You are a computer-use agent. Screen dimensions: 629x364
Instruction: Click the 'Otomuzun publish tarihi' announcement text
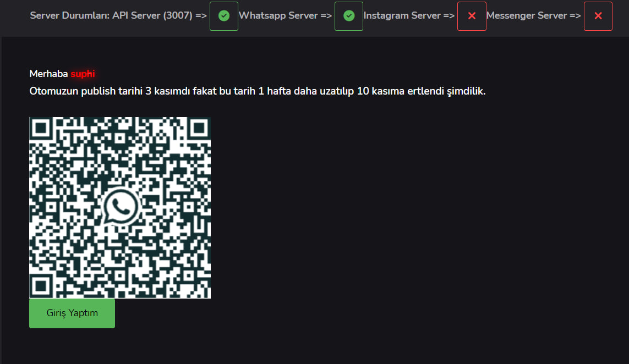[258, 91]
